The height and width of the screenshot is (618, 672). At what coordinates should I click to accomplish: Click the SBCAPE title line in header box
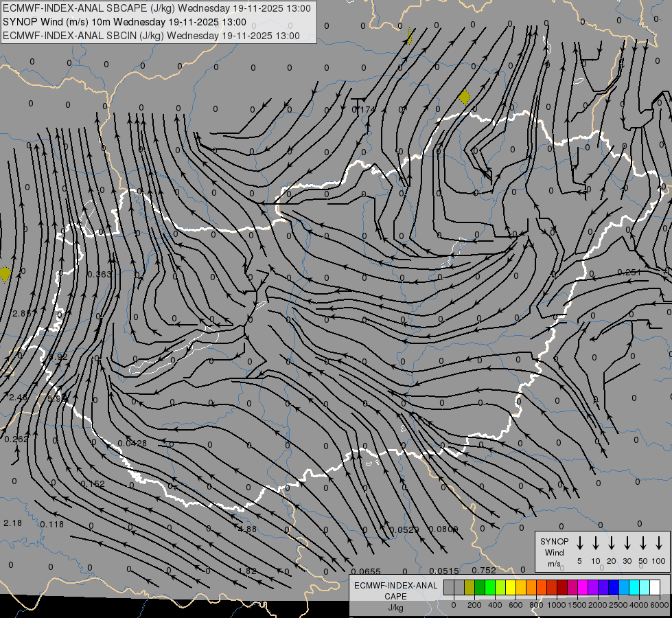coord(157,8)
